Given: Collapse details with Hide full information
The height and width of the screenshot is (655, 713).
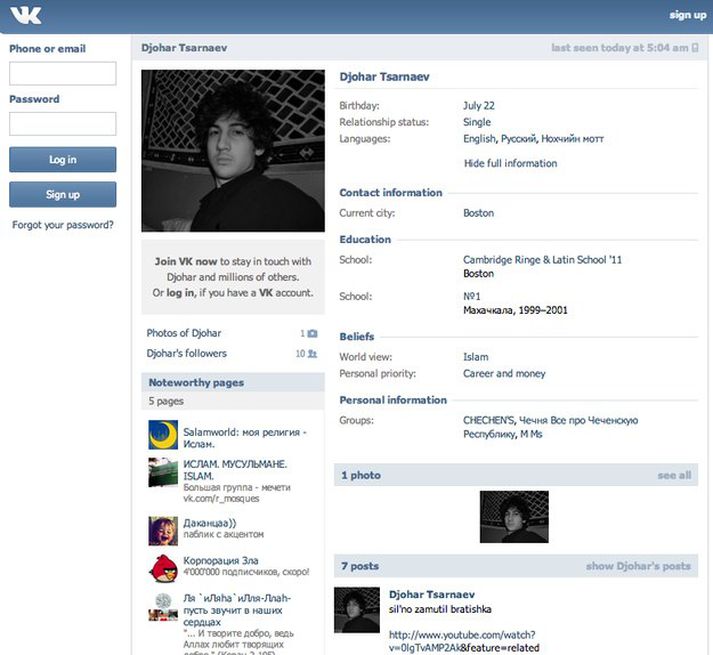Looking at the screenshot, I should coord(510,163).
